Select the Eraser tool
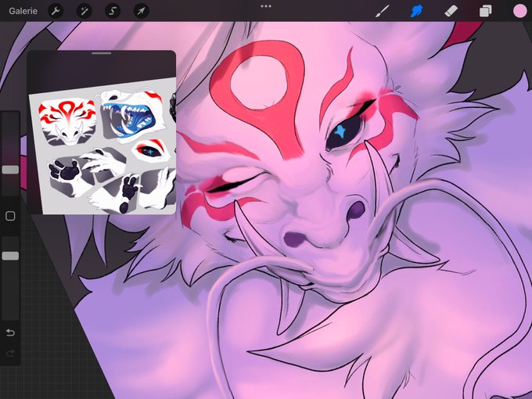The width and height of the screenshot is (532, 399). (451, 11)
